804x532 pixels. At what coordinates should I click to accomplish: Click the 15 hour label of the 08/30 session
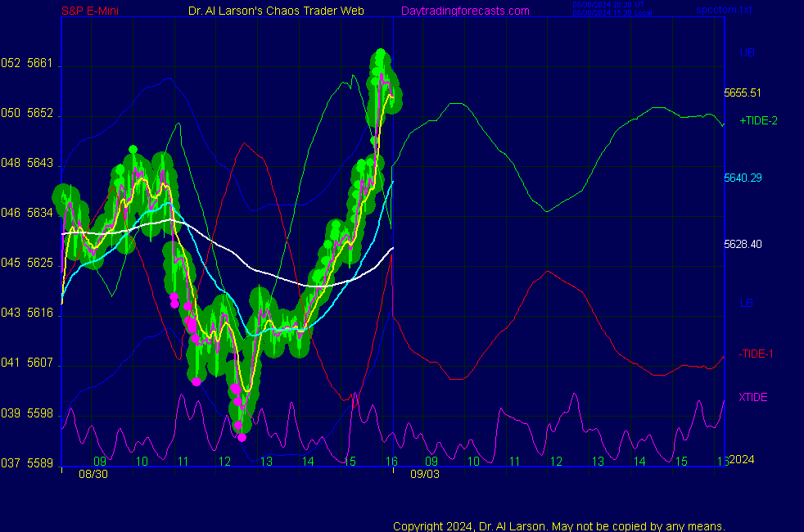click(350, 462)
